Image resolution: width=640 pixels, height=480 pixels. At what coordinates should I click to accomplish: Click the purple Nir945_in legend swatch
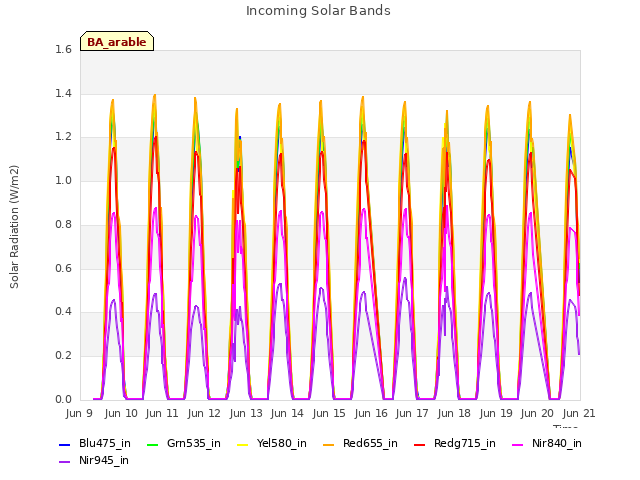[64, 462]
